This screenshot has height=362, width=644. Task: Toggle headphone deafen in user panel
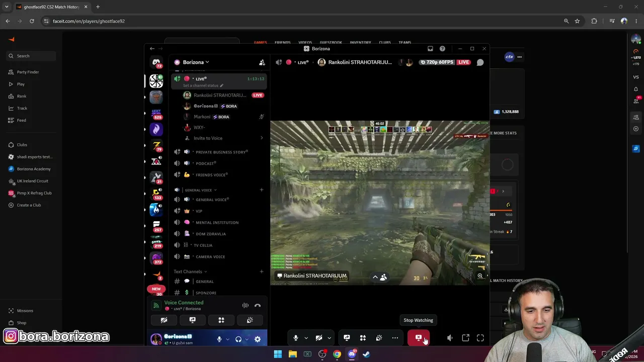coord(238,339)
